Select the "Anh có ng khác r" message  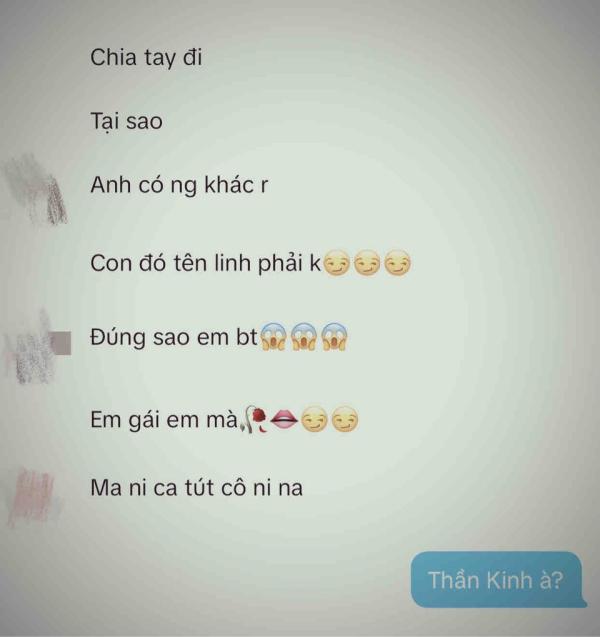pos(179,186)
